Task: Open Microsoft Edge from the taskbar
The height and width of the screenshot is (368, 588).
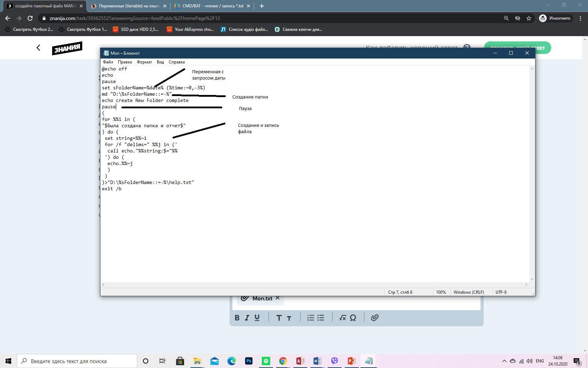Action: pos(231,361)
